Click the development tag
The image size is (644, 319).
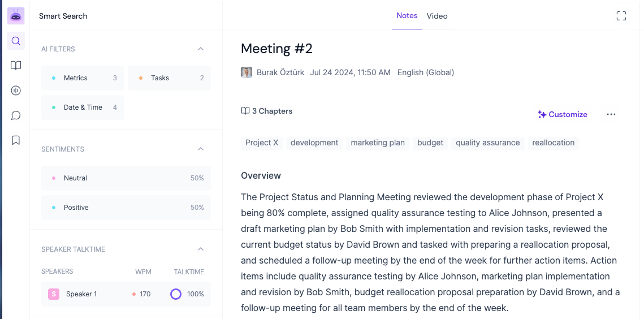click(x=314, y=143)
